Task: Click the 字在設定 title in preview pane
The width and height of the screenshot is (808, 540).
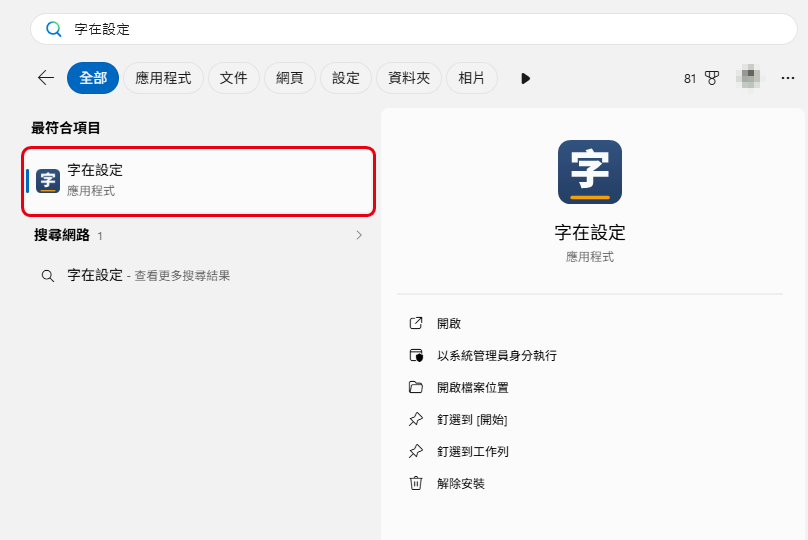Action: point(590,233)
